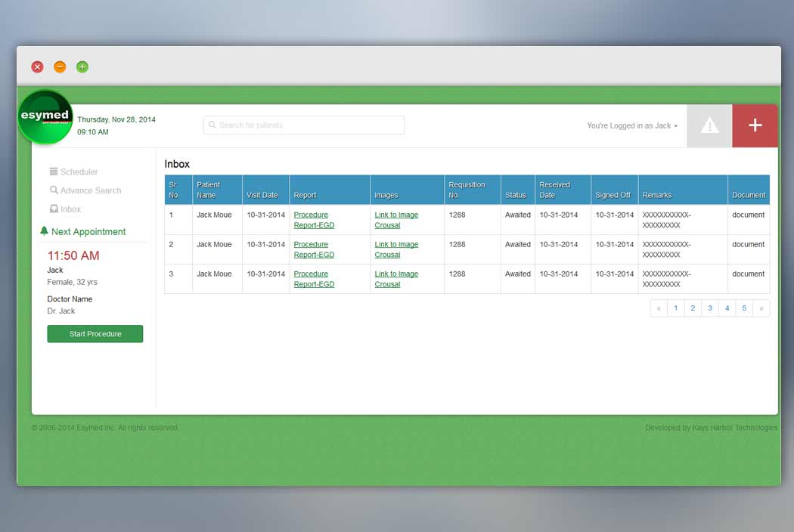This screenshot has width=794, height=532.
Task: Click the esymed logo
Action: pos(45,117)
